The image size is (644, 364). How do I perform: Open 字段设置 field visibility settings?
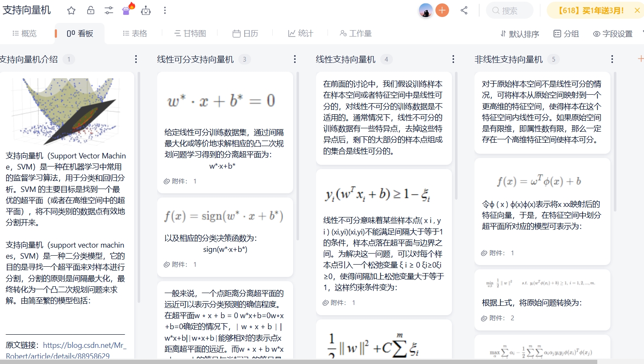point(612,34)
